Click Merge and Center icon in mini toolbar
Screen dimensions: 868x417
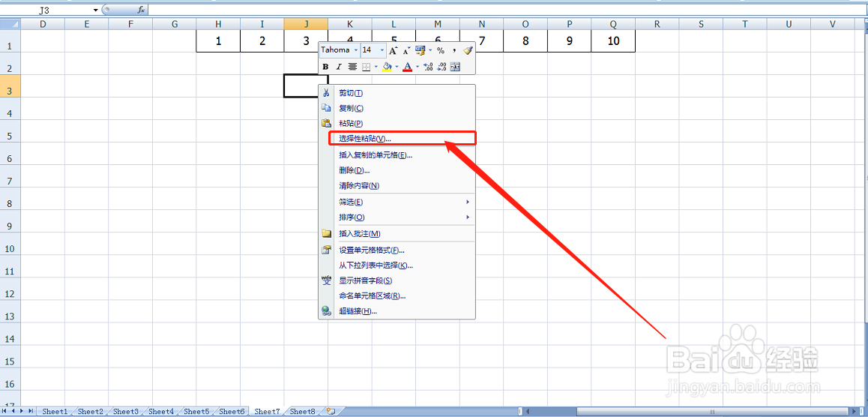point(455,67)
